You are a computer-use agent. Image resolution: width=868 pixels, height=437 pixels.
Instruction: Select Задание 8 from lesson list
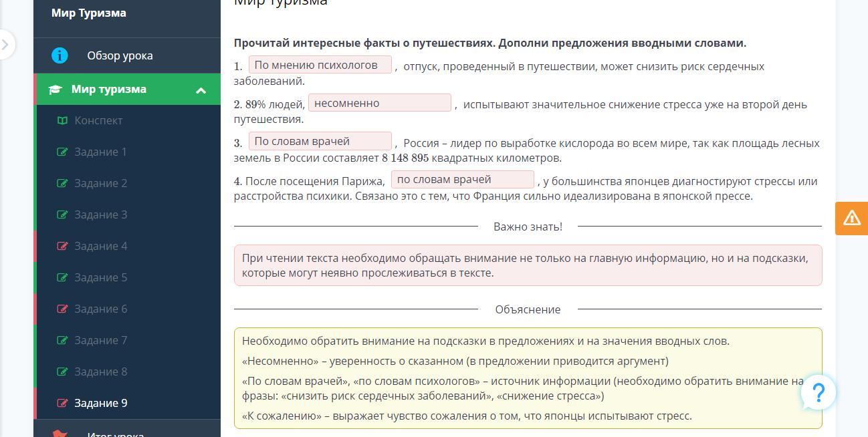[100, 372]
